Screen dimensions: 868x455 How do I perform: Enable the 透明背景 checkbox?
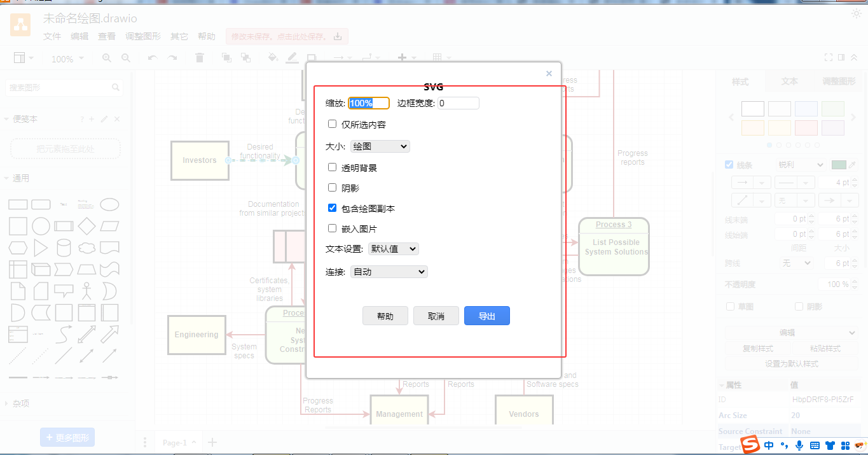pyautogui.click(x=332, y=167)
